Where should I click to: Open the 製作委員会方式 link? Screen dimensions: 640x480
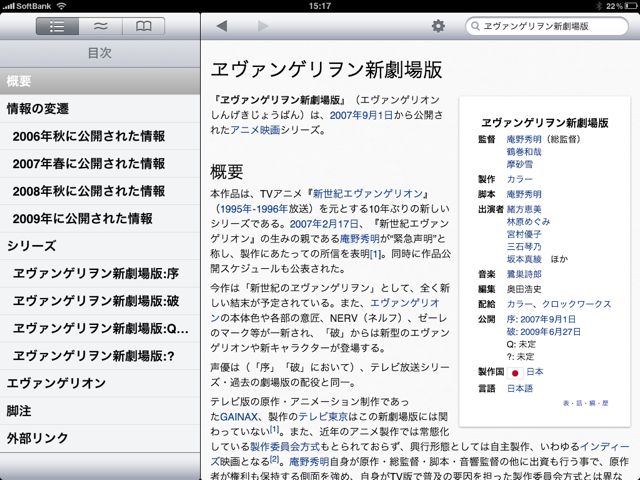pyautogui.click(x=285, y=447)
